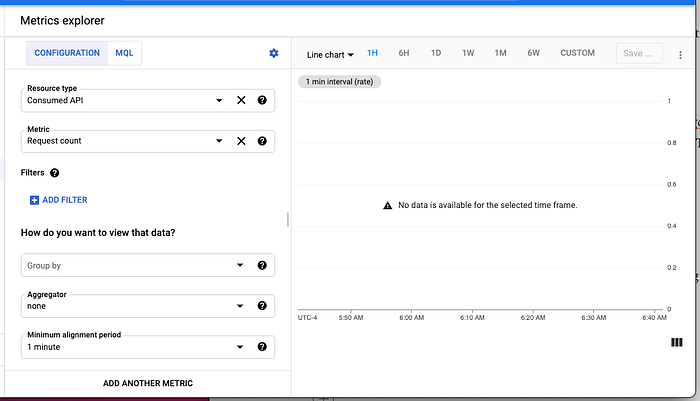Clear the Consumed API resource type

pos(241,100)
